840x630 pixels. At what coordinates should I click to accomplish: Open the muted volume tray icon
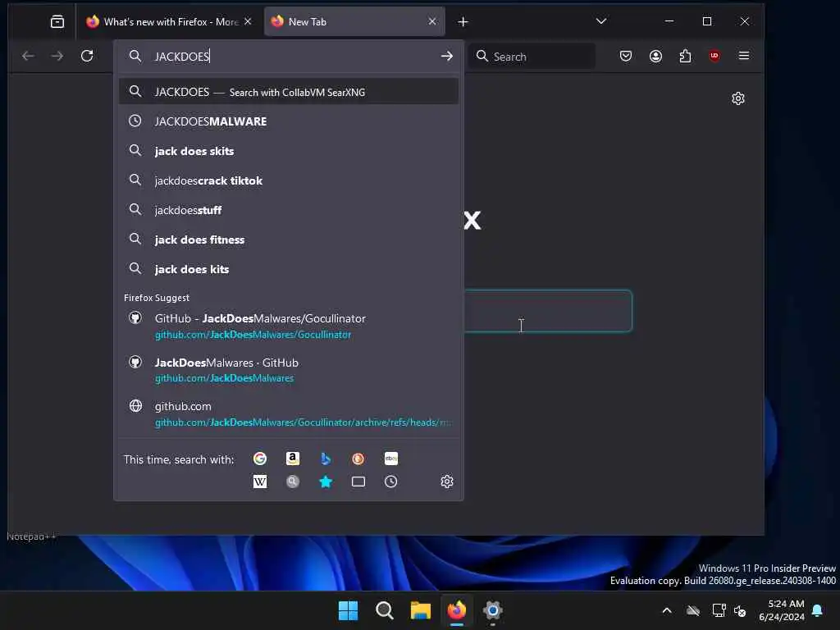(x=741, y=610)
